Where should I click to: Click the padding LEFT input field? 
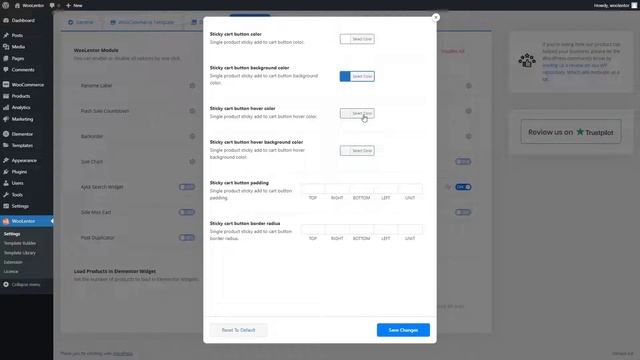[x=386, y=189]
